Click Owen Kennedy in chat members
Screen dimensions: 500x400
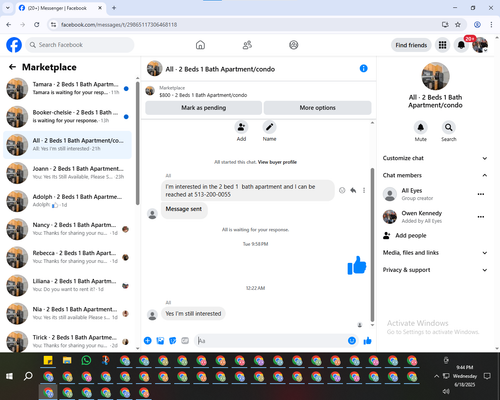coord(422,217)
